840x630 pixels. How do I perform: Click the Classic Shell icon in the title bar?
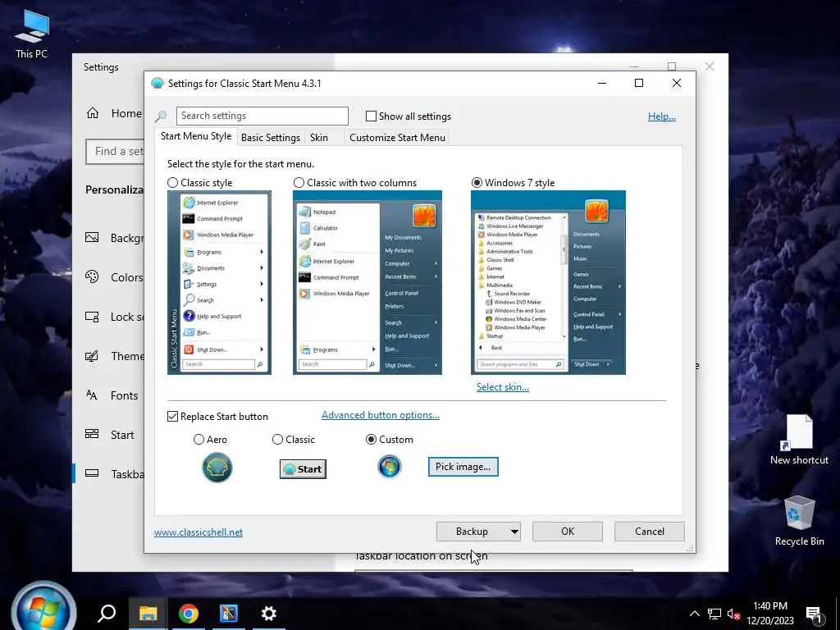(157, 84)
